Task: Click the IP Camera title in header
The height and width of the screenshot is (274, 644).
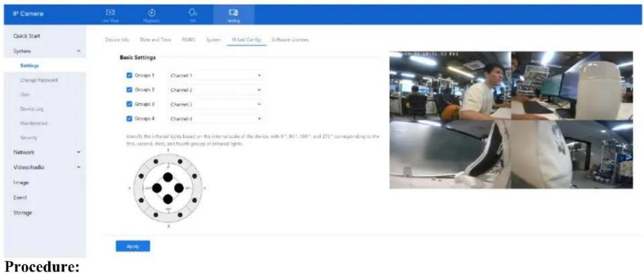Action: (28, 15)
